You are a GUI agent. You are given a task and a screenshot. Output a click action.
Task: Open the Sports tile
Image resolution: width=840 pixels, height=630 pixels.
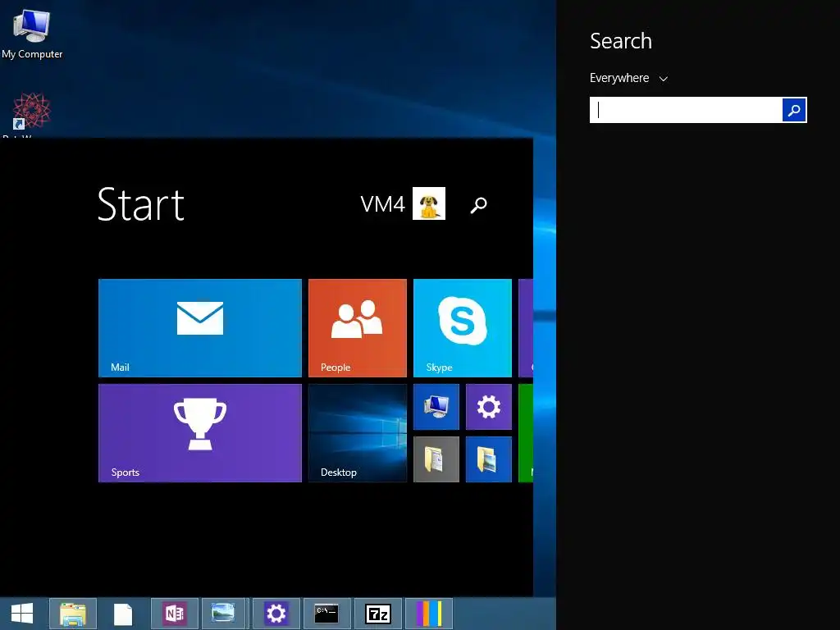200,433
